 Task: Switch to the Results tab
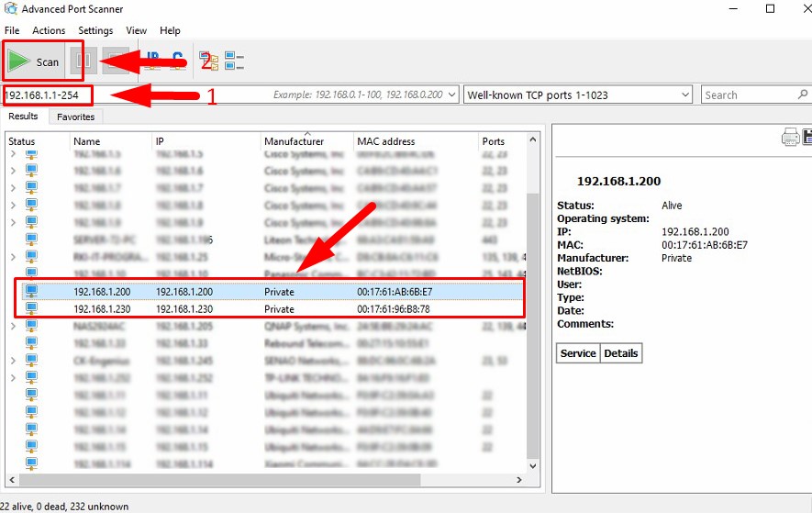pos(23,116)
